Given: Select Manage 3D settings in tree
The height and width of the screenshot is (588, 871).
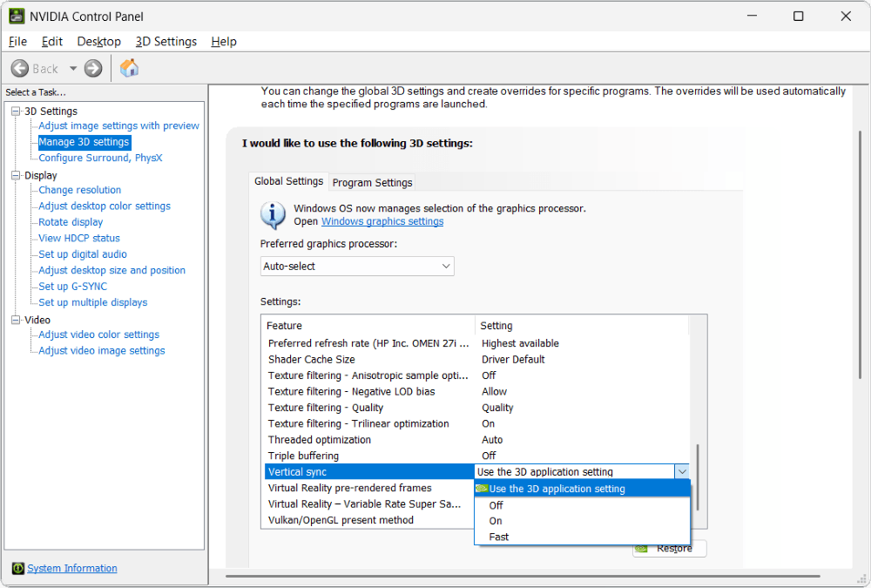Looking at the screenshot, I should click(x=84, y=142).
